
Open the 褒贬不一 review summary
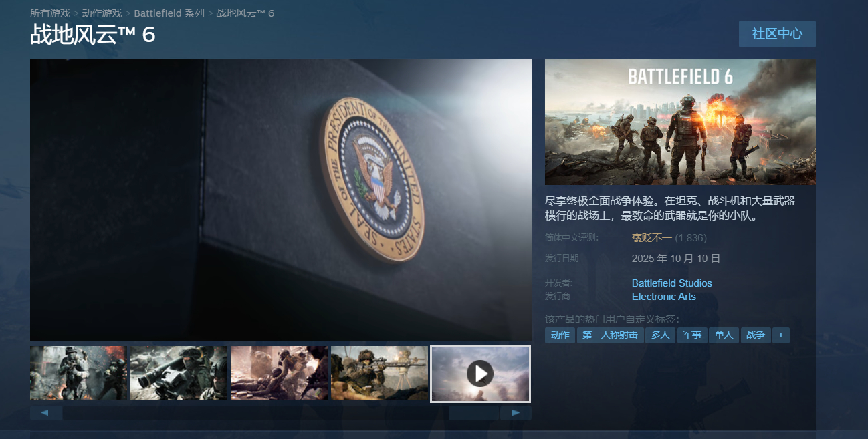click(x=651, y=237)
